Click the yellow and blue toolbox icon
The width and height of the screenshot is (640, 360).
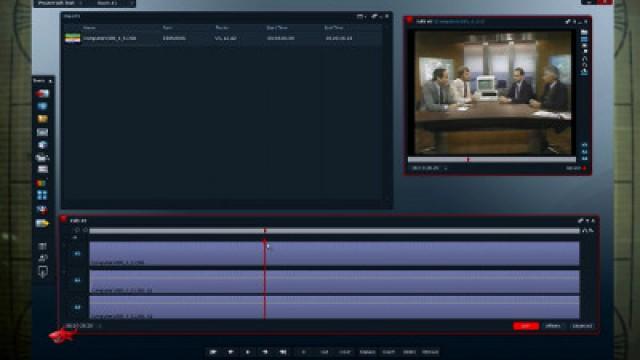pyautogui.click(x=42, y=223)
